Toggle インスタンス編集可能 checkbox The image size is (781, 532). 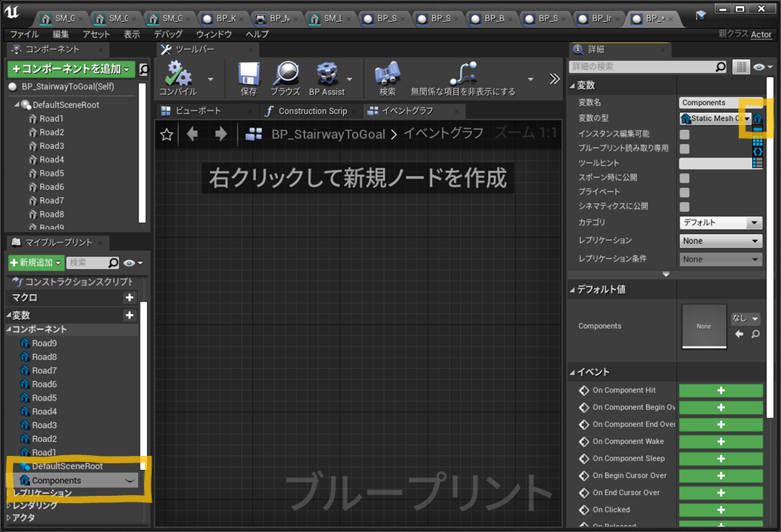pyautogui.click(x=685, y=134)
